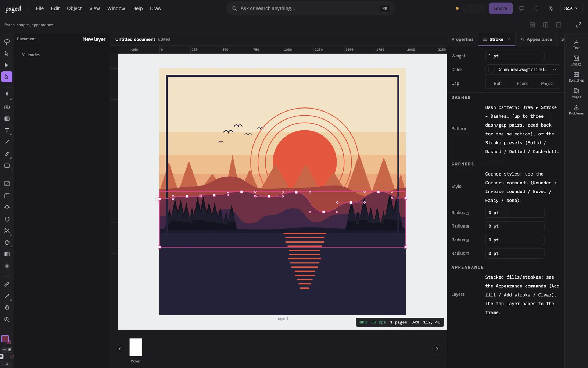The height and width of the screenshot is (368, 588).
Task: Set stroke cap to Project
Action: pyautogui.click(x=547, y=84)
